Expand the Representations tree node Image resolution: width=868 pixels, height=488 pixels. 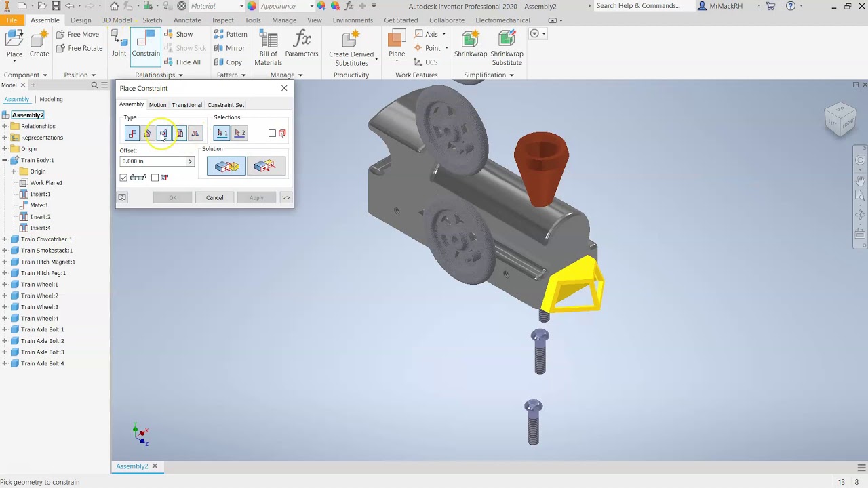[5, 138]
